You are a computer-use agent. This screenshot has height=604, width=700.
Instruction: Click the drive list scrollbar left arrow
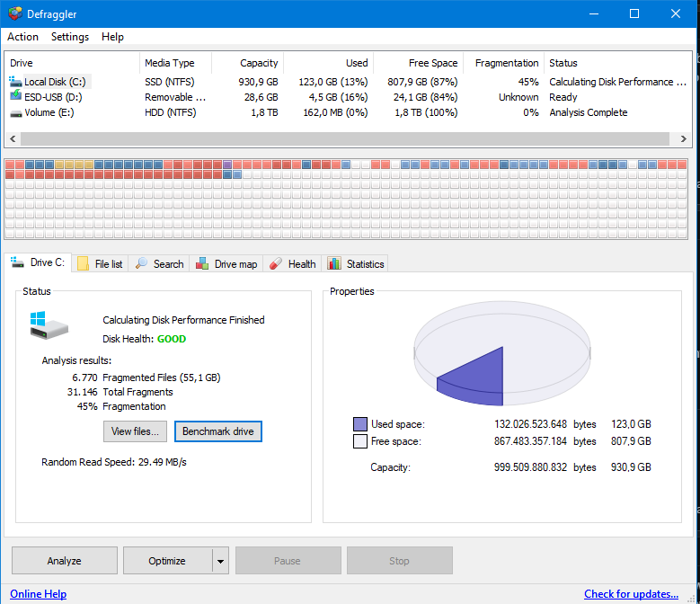point(13,138)
